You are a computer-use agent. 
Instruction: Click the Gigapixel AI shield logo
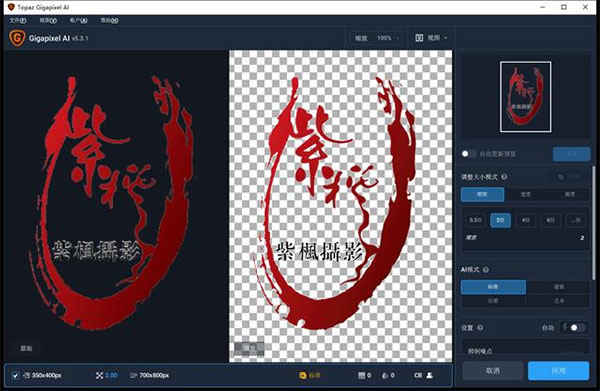point(17,38)
